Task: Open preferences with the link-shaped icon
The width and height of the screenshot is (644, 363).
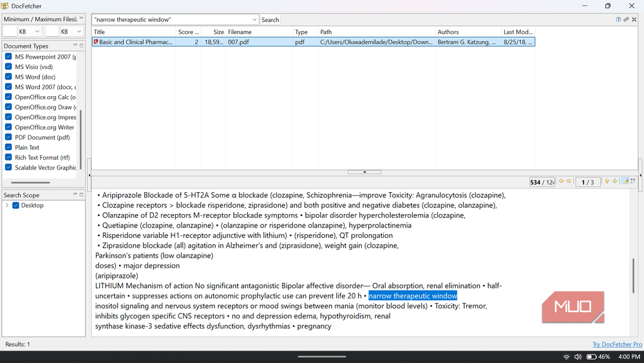Action: pos(626,19)
